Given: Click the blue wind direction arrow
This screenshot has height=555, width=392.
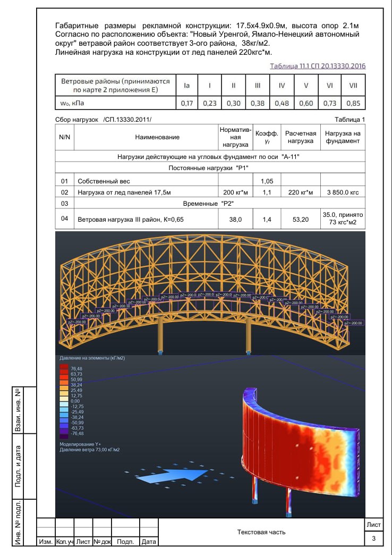Looking at the screenshot, I should click(172, 475).
